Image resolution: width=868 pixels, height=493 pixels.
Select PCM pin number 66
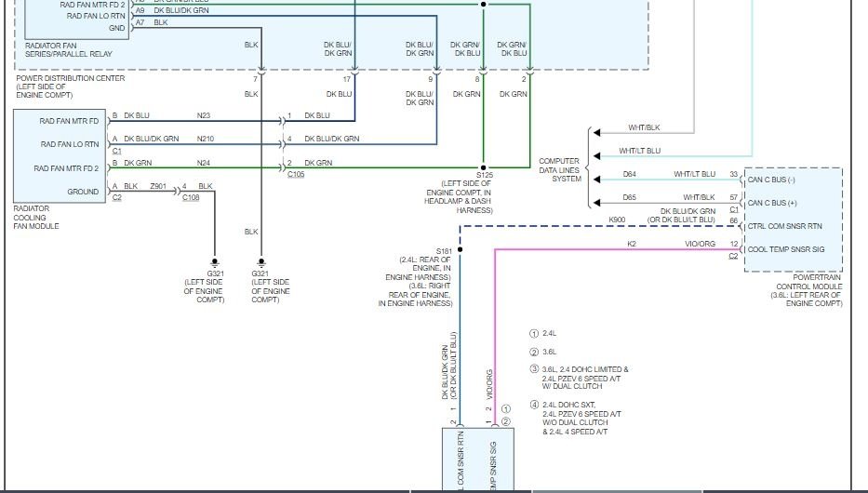click(x=733, y=220)
